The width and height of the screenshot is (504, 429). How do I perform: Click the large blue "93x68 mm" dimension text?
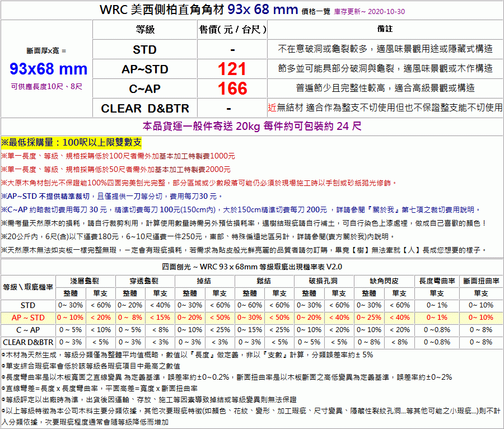coord(48,69)
